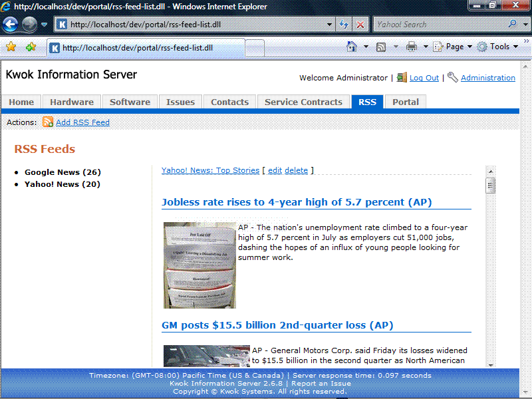Click the Log Out link
Image resolution: width=532 pixels, height=399 pixels.
click(424, 78)
